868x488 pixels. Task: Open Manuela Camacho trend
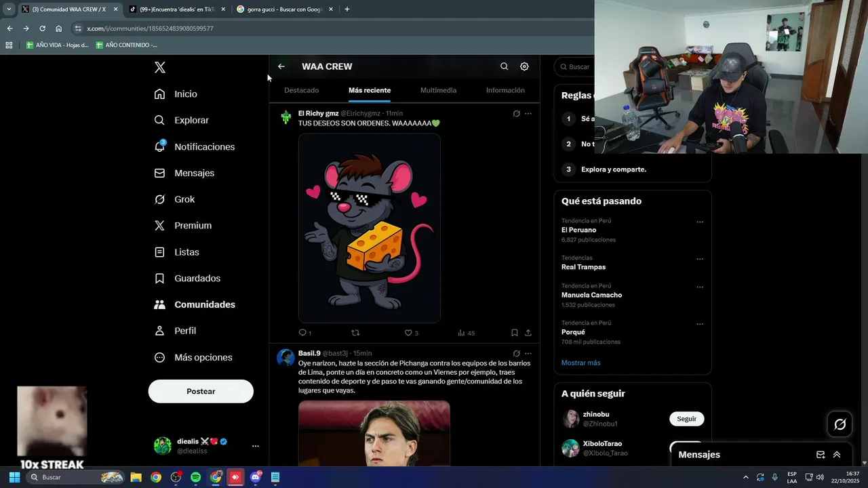[592, 295]
